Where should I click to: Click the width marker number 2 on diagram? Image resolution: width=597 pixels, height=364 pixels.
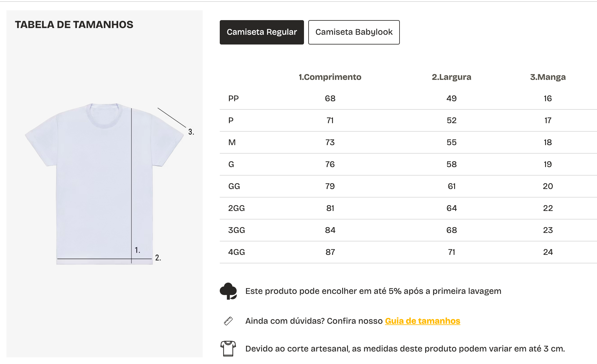(158, 258)
